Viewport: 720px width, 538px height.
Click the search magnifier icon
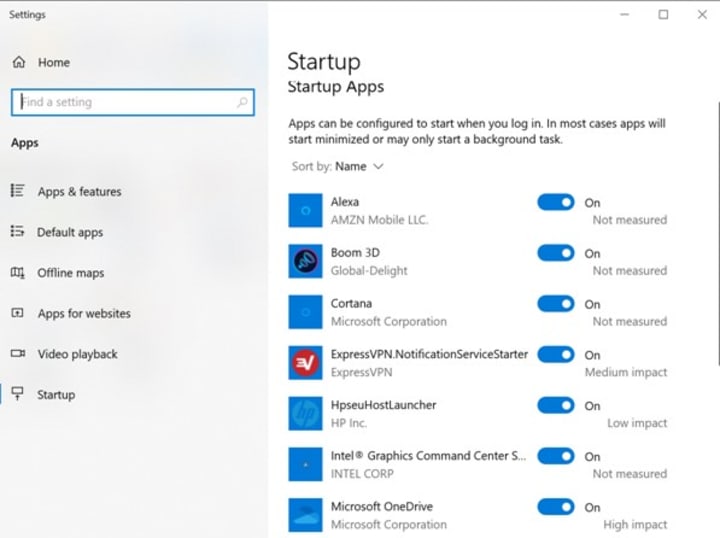click(x=242, y=102)
